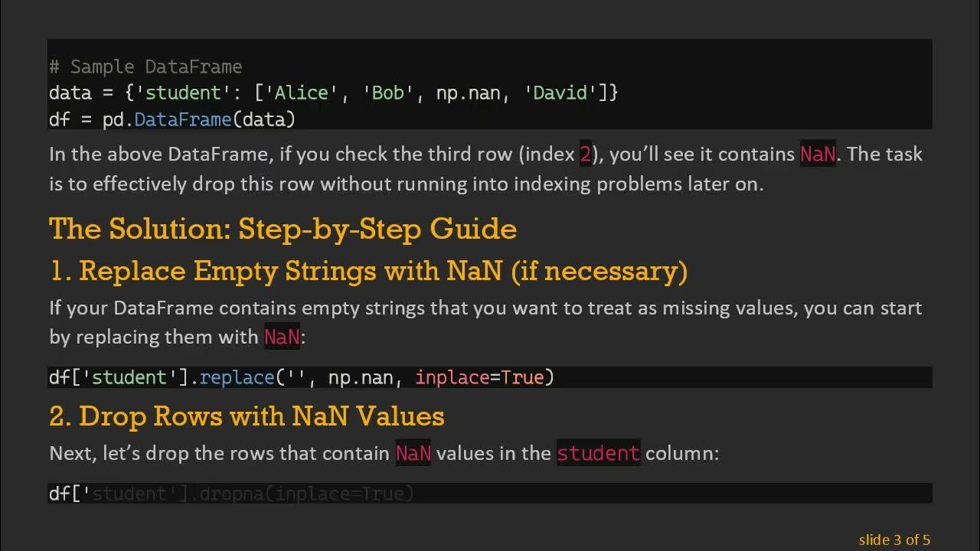Click the highlighted 'student' inline code word
This screenshot has width=980, height=551.
tap(598, 454)
